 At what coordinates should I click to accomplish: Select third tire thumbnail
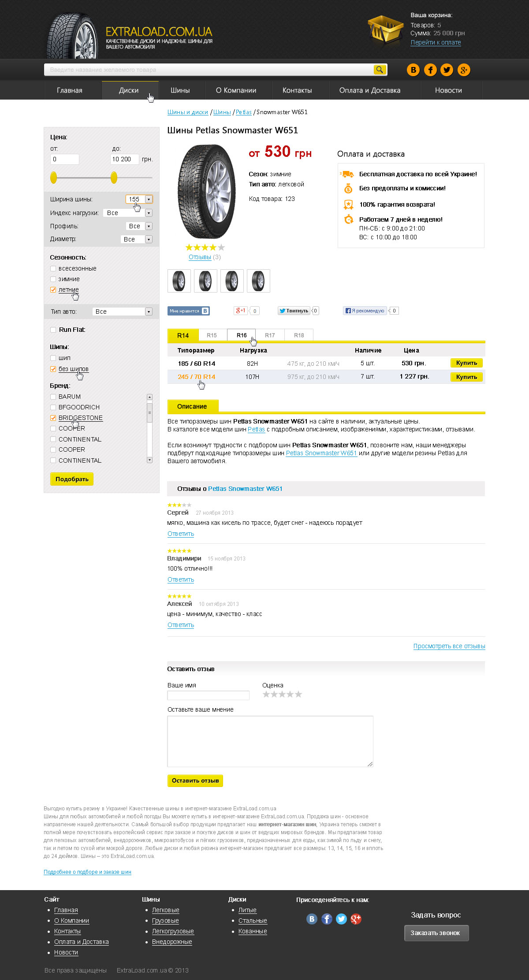point(232,281)
